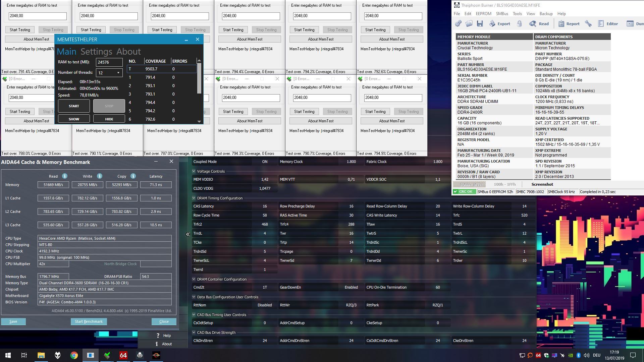Image resolution: width=644 pixels, height=362 pixels.
Task: Open the Editor toolbar icon
Action: (x=601, y=23)
